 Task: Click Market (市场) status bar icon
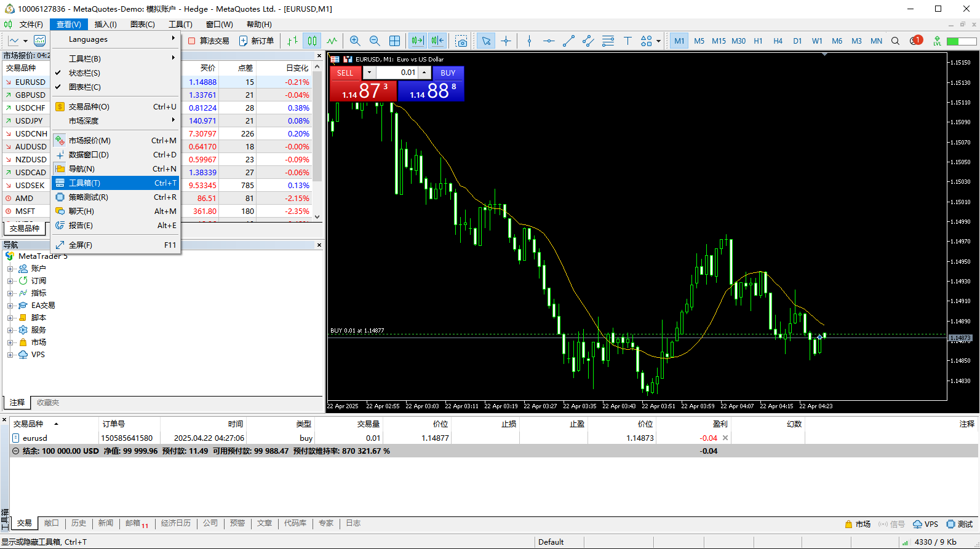pyautogui.click(x=858, y=524)
